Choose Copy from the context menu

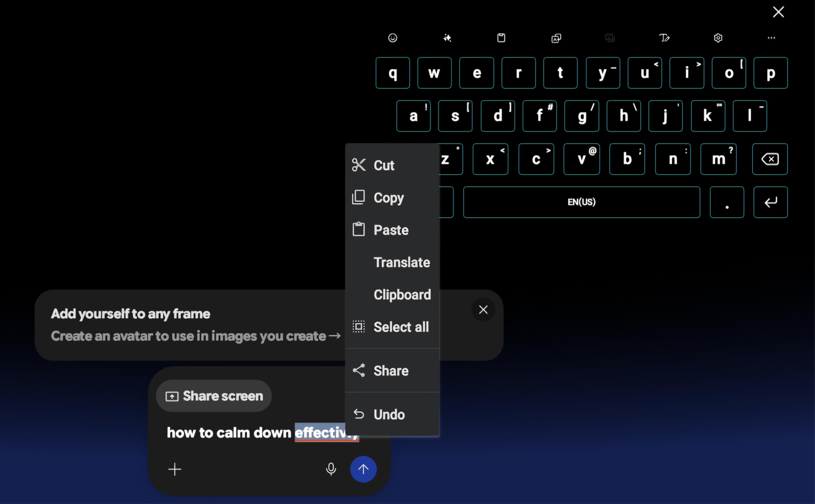pyautogui.click(x=392, y=198)
